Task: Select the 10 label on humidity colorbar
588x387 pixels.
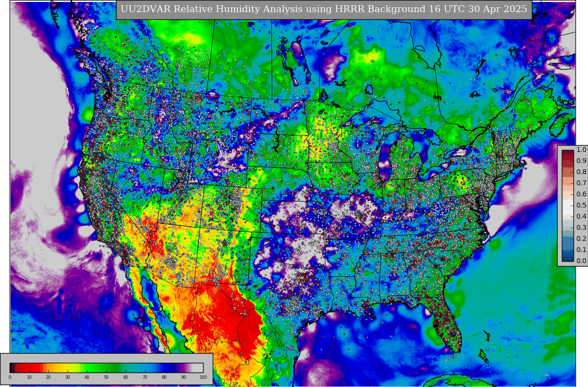Action: (x=29, y=377)
